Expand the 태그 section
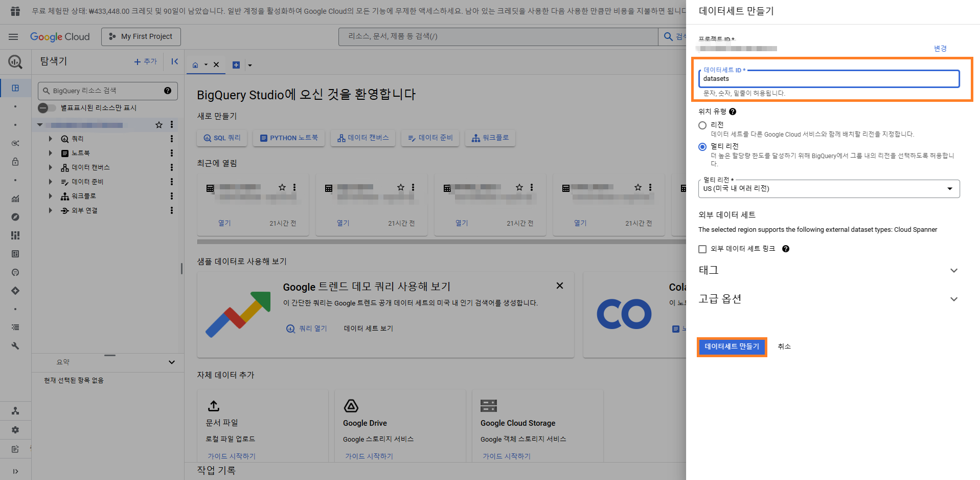 coord(829,270)
